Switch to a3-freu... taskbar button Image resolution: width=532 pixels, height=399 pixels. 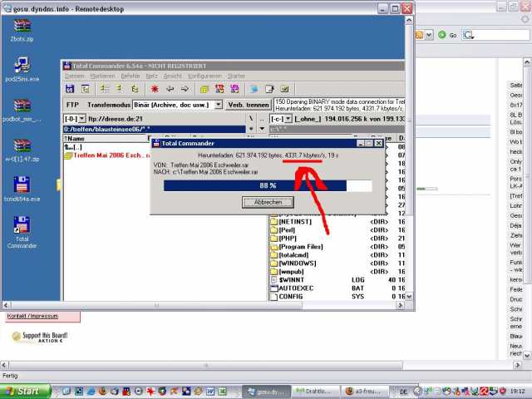[x=365, y=392]
